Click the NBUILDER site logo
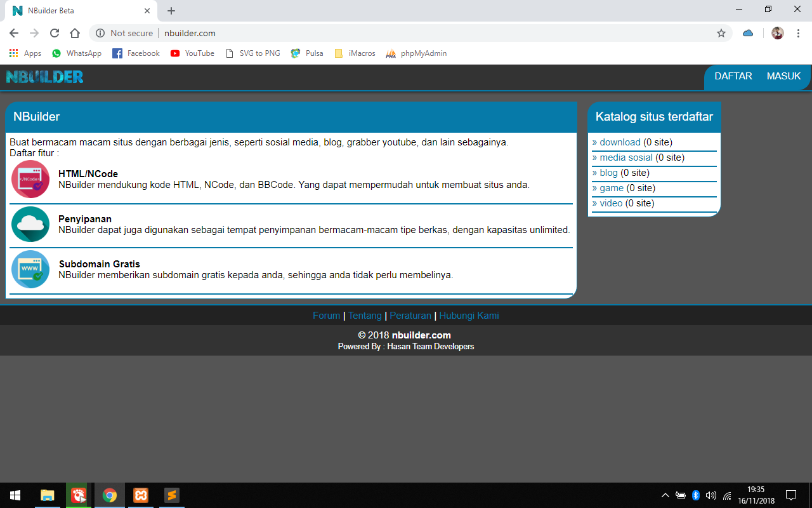The image size is (812, 508). click(43, 76)
